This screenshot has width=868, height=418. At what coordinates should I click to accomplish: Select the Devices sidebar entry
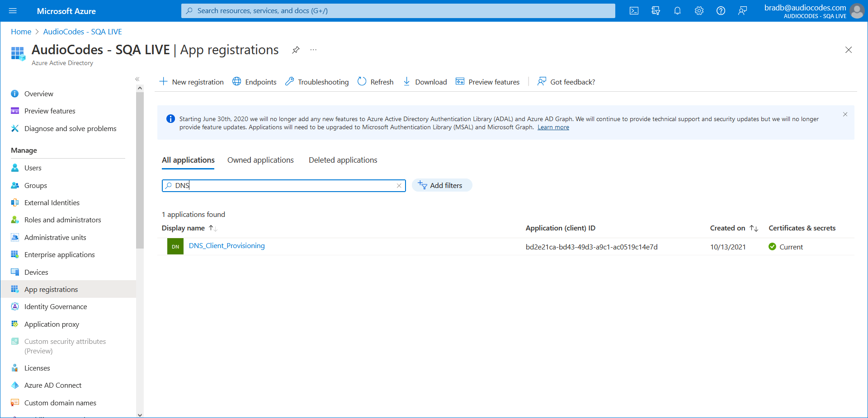pyautogui.click(x=36, y=272)
